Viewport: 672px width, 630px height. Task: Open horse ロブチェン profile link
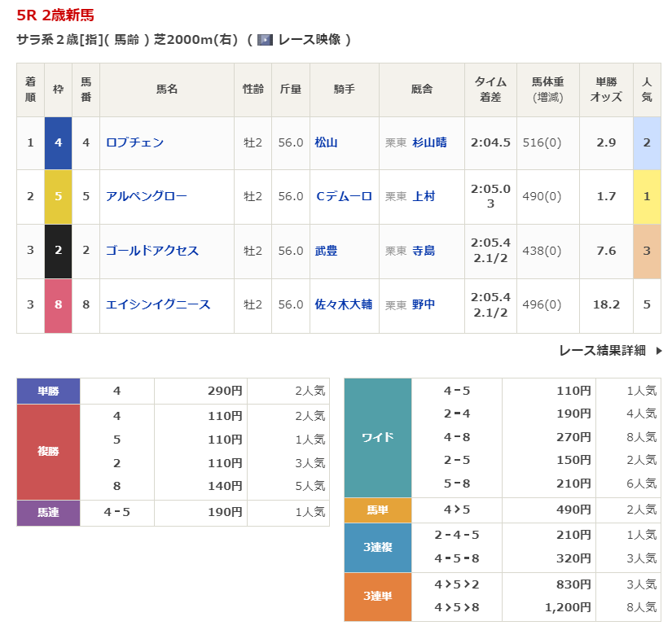point(134,142)
